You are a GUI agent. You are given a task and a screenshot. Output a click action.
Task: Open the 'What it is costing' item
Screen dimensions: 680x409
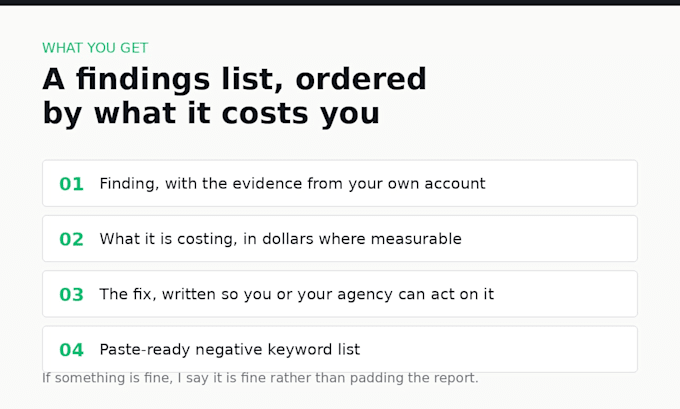point(340,239)
